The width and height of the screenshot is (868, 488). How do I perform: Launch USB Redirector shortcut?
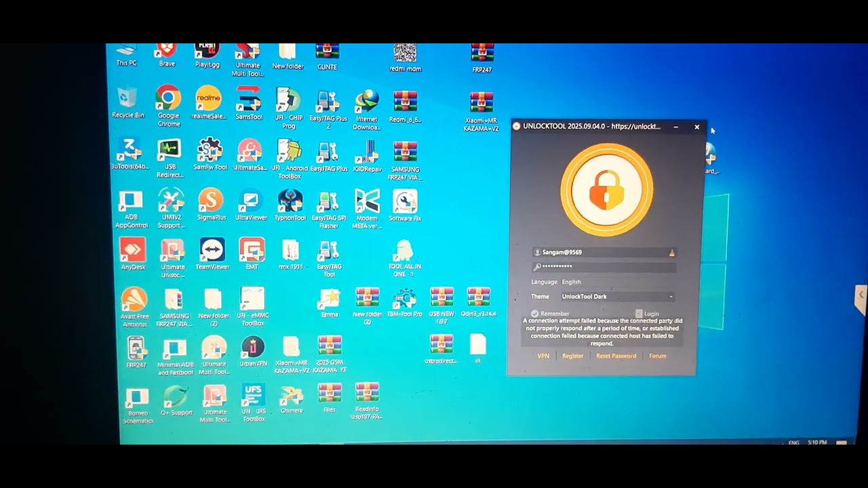click(170, 159)
